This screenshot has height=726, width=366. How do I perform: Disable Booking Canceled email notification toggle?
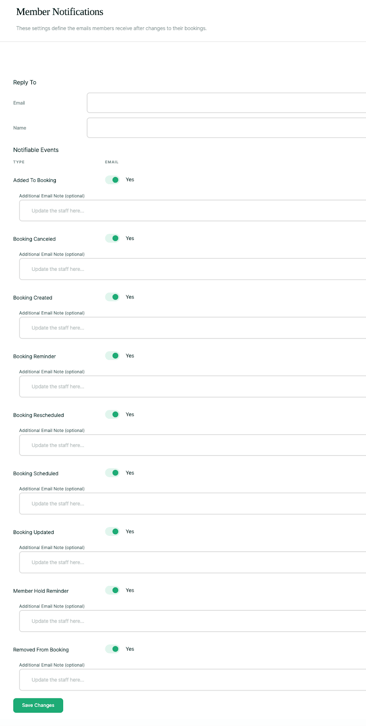[112, 238]
